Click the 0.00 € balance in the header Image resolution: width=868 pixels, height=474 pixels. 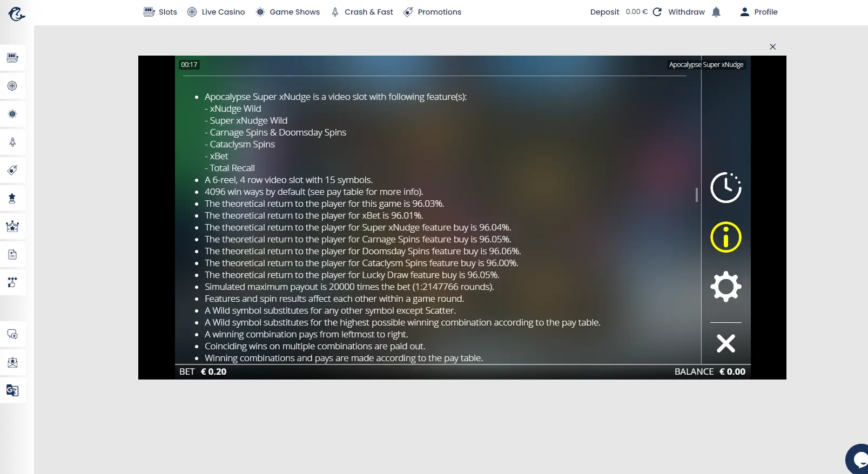[x=636, y=12]
